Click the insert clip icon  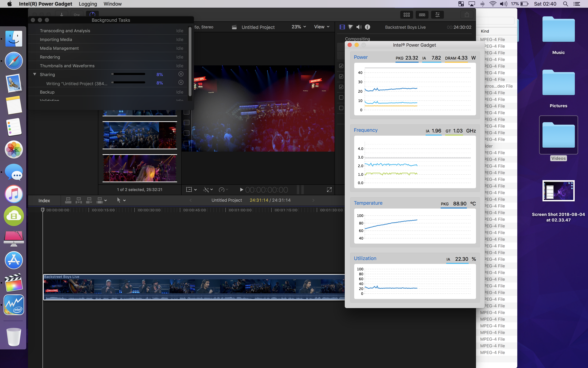pyautogui.click(x=79, y=200)
